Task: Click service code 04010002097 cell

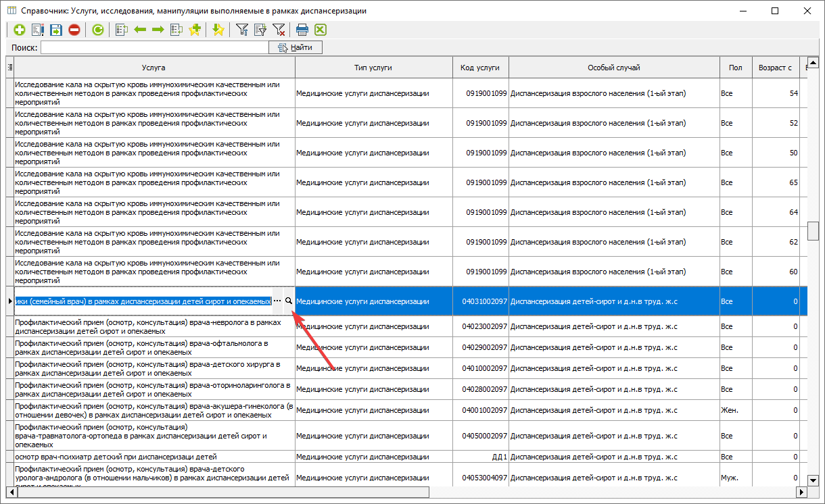Action: pyautogui.click(x=481, y=369)
